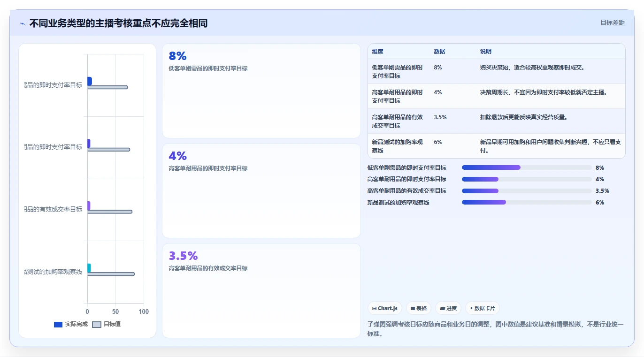The width and height of the screenshot is (644, 357).
Task: Click the table cell about 新品早期可用加购和用户问题收集
Action: 551,146
